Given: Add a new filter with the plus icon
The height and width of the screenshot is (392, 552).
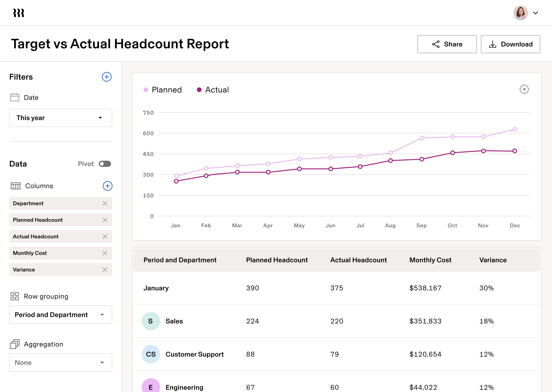Looking at the screenshot, I should tap(107, 77).
